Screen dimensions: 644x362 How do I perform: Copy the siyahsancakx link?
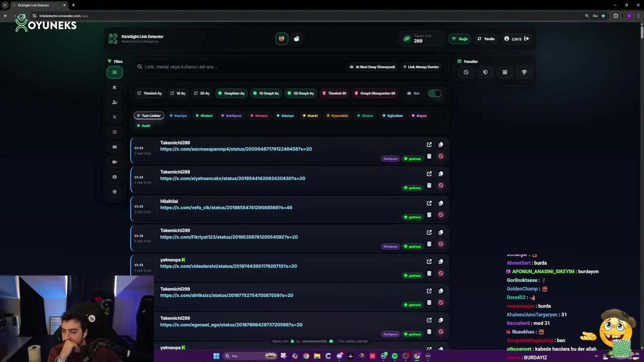[x=441, y=174]
